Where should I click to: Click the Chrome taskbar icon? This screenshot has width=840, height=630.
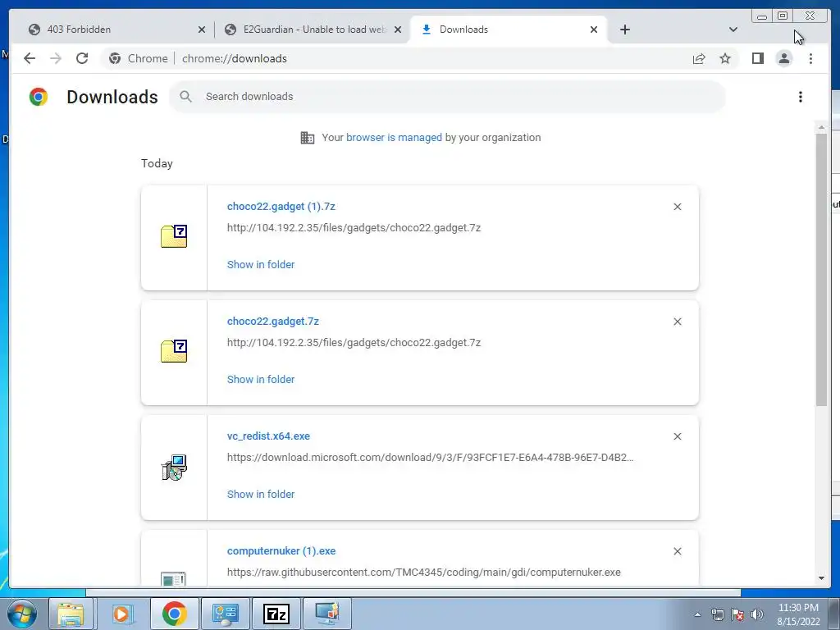[174, 614]
